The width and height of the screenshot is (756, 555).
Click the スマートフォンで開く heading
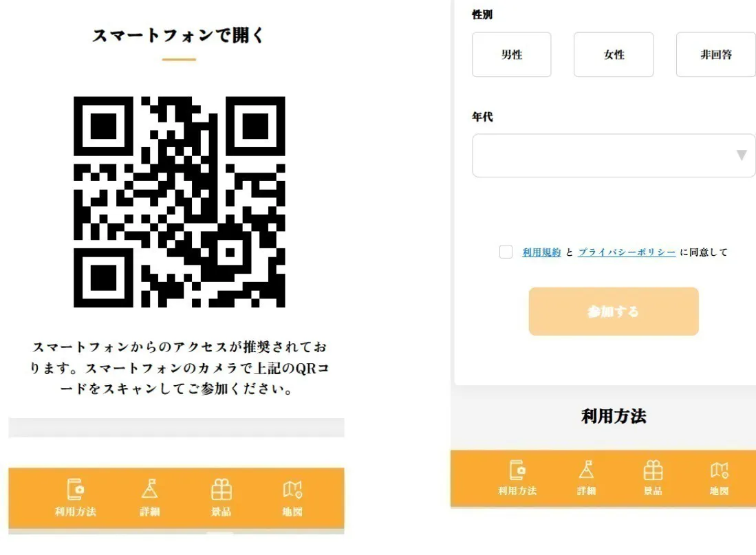[178, 35]
